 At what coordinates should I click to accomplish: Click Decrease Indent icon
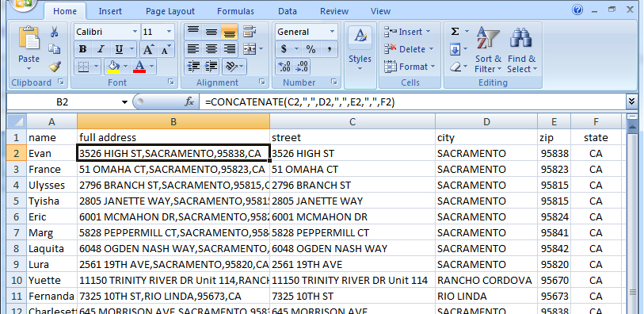point(193,66)
